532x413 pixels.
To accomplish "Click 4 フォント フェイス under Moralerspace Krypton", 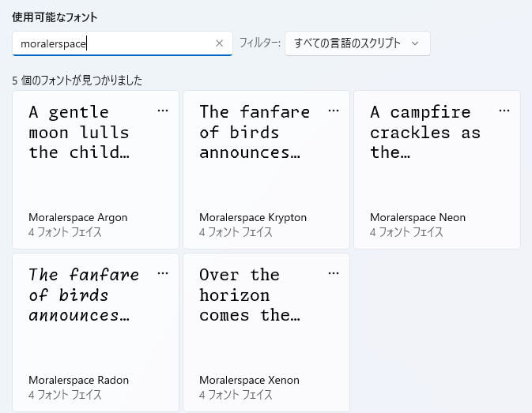I will (x=236, y=232).
